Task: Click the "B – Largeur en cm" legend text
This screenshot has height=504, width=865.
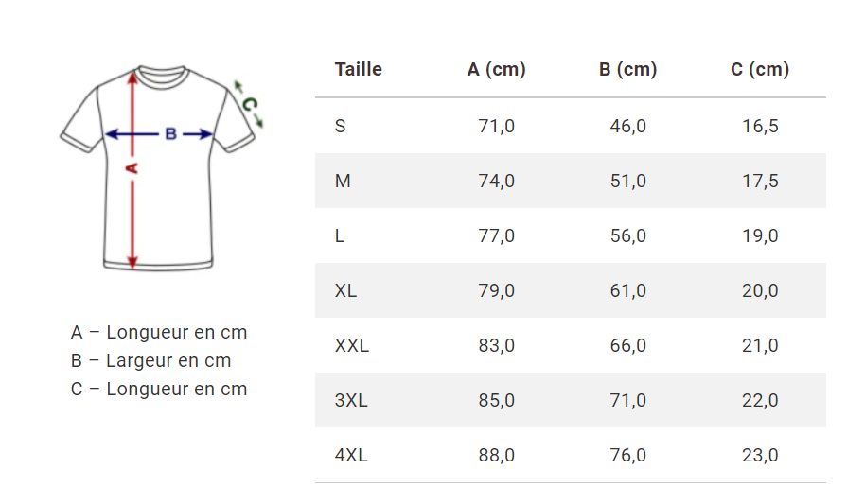Action: (x=150, y=360)
